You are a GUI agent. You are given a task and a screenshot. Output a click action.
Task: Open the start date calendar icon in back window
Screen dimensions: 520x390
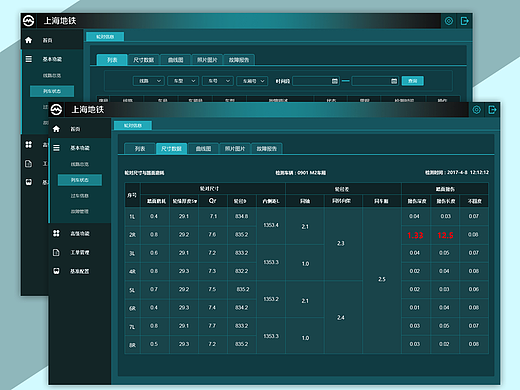pos(335,81)
